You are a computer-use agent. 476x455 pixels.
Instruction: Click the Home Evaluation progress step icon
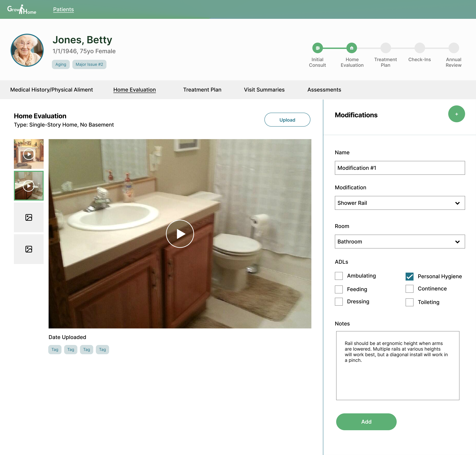352,48
